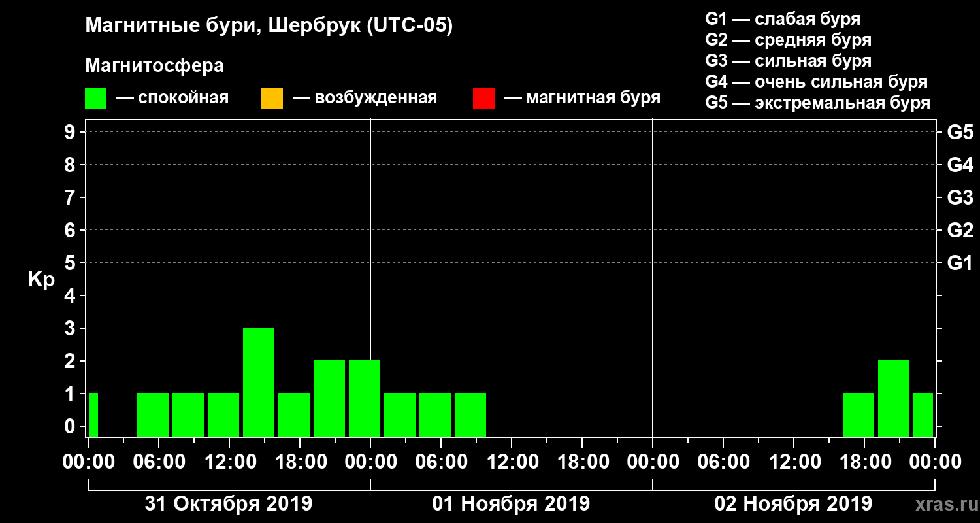The width and height of the screenshot is (980, 523).
Task: Click the bar above 18:00 on 2 November
Action: tap(858, 415)
